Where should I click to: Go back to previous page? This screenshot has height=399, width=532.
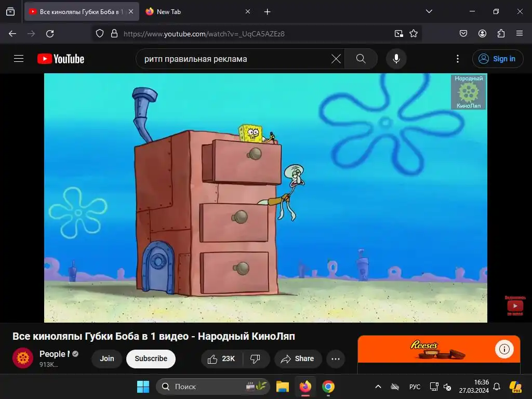click(12, 34)
